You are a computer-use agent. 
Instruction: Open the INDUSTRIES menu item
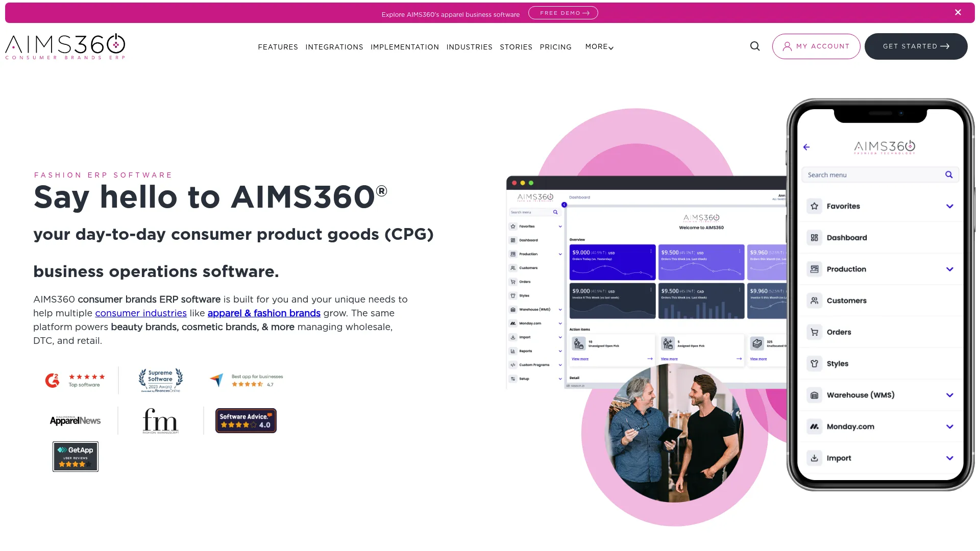tap(469, 47)
